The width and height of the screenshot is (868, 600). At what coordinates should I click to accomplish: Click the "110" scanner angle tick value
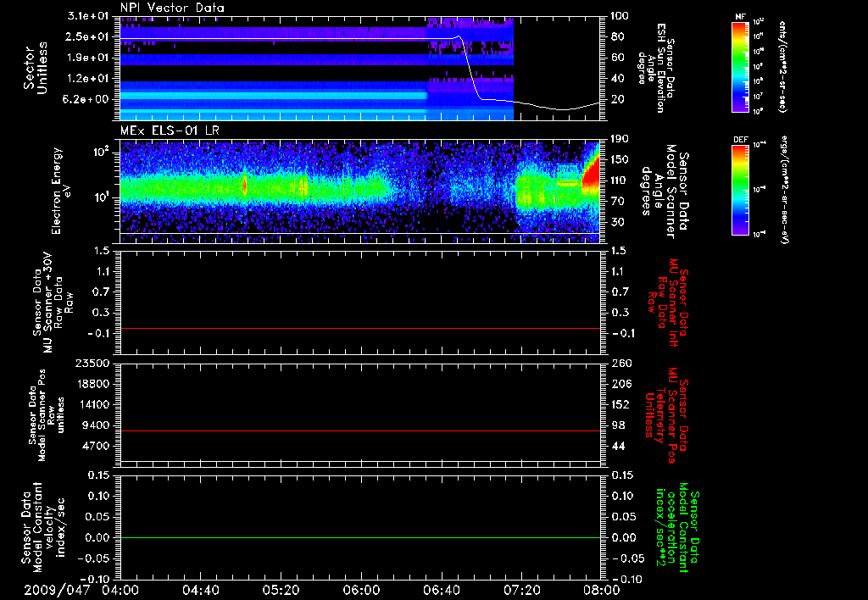(620, 181)
